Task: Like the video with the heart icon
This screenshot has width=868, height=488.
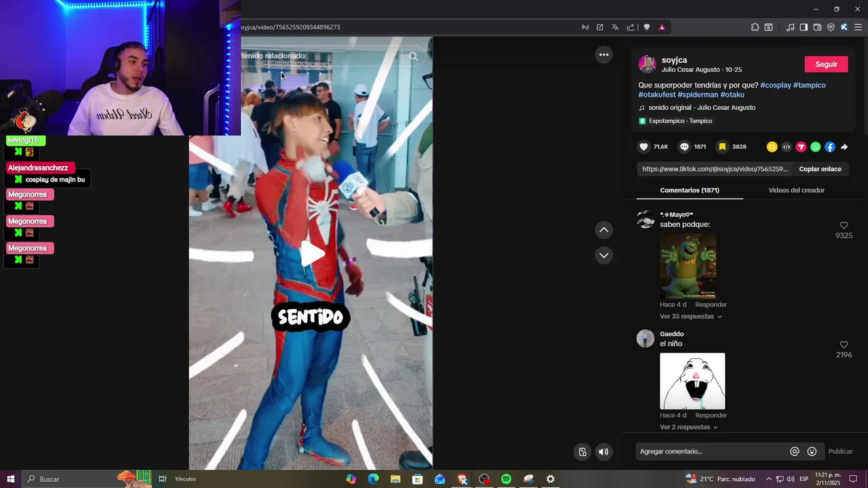Action: coord(644,146)
